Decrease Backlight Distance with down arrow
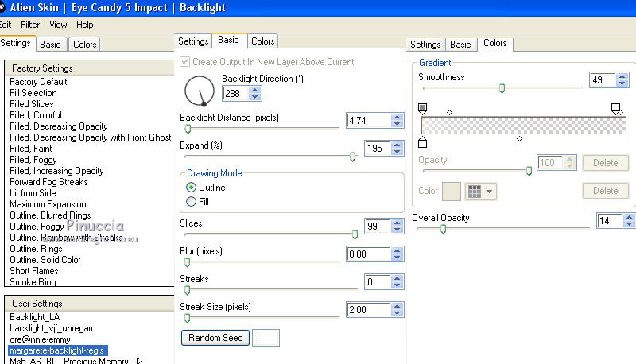 pos(397,124)
